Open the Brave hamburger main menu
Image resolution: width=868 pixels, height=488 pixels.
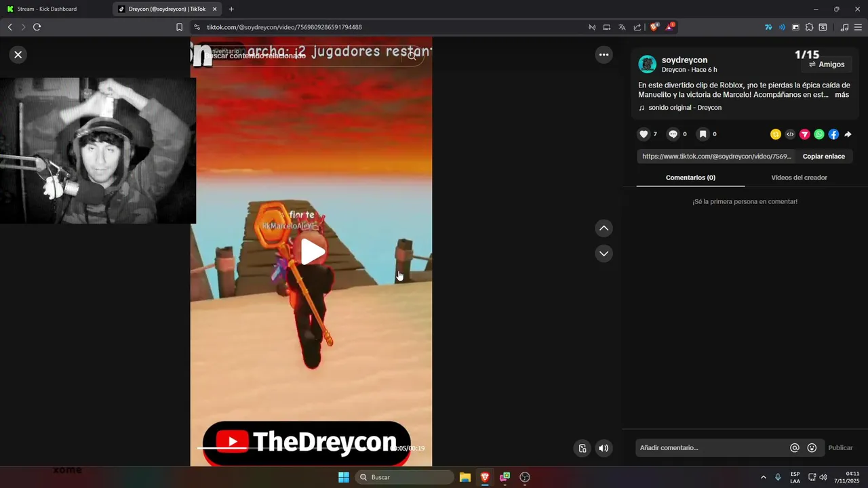tap(858, 27)
